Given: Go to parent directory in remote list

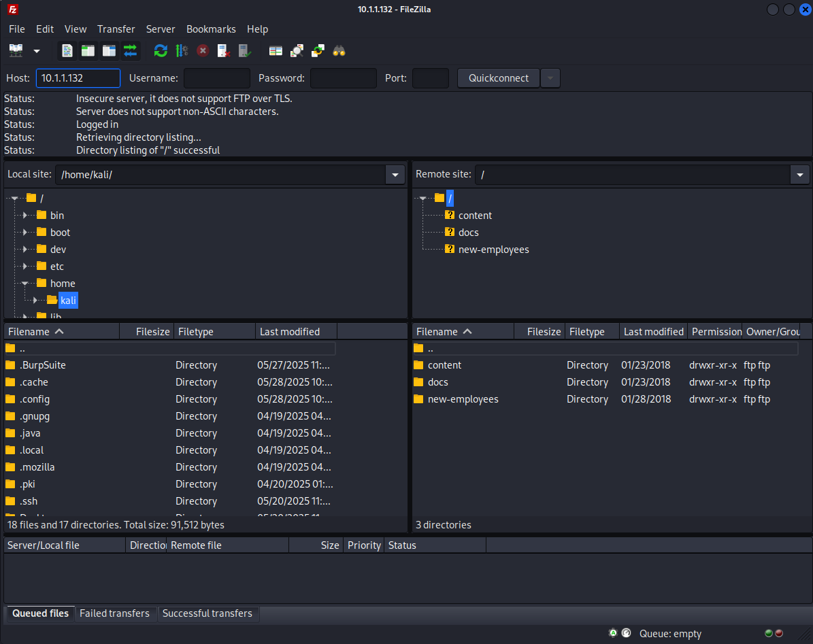Looking at the screenshot, I should point(605,349).
